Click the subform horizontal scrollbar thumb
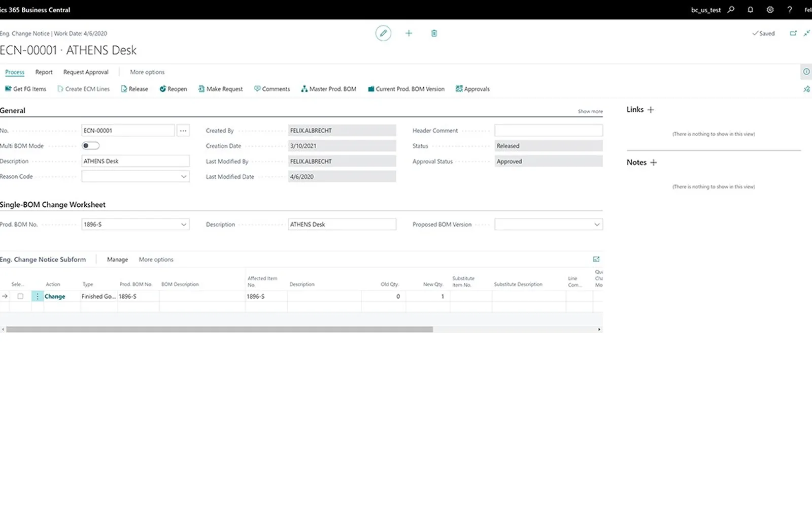Screen dimensions: 812x508 pos(219,330)
